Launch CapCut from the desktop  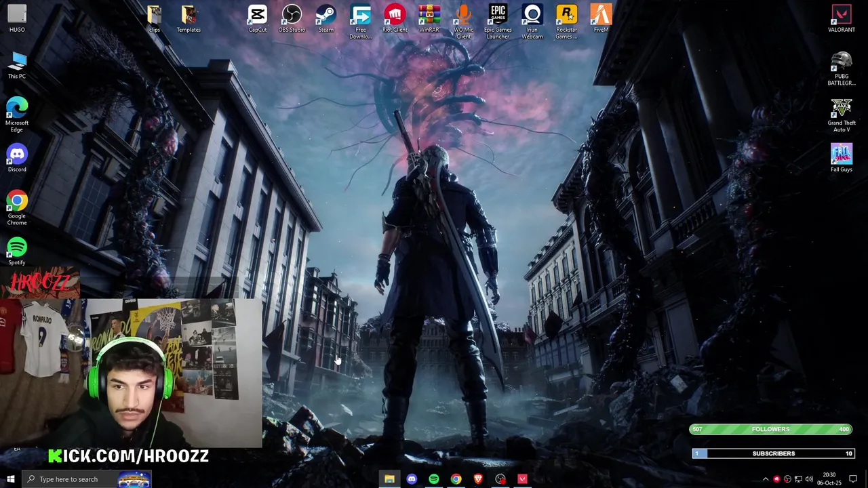pyautogui.click(x=258, y=18)
